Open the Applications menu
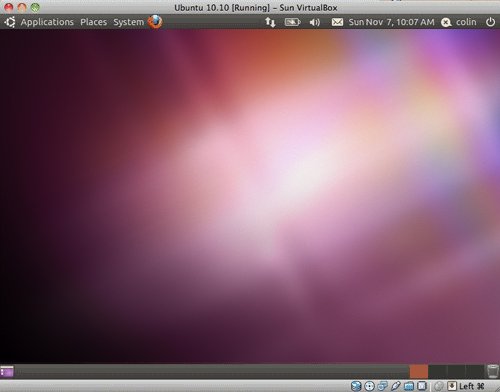 (x=47, y=22)
